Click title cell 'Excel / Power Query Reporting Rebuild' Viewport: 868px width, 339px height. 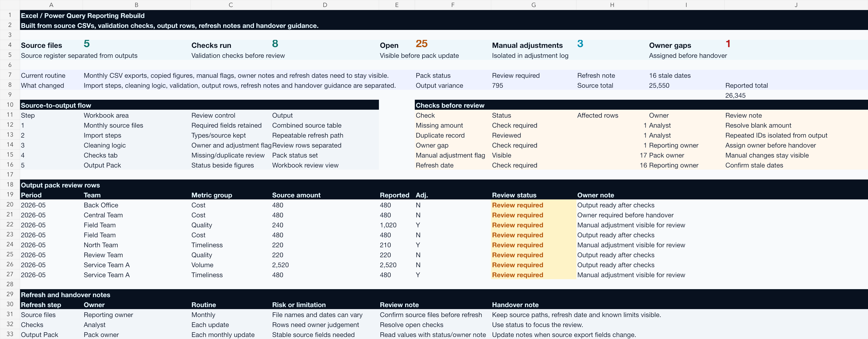(83, 16)
